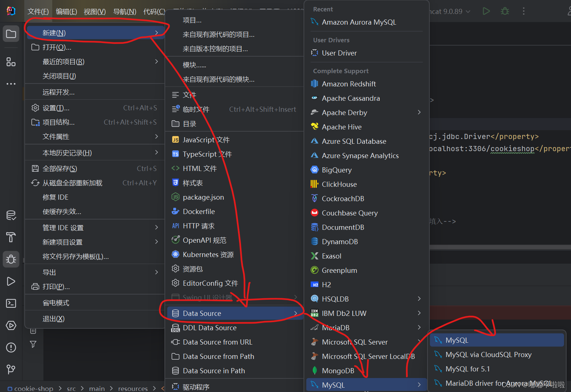The width and height of the screenshot is (571, 392).
Task: Click the Debug bug icon in toolbar
Action: (x=505, y=11)
